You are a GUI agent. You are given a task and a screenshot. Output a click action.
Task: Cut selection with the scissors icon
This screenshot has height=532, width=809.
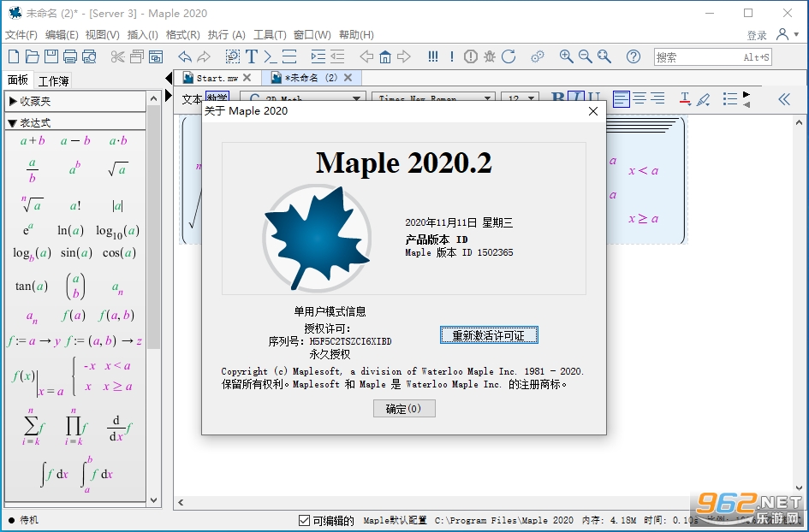coord(117,56)
